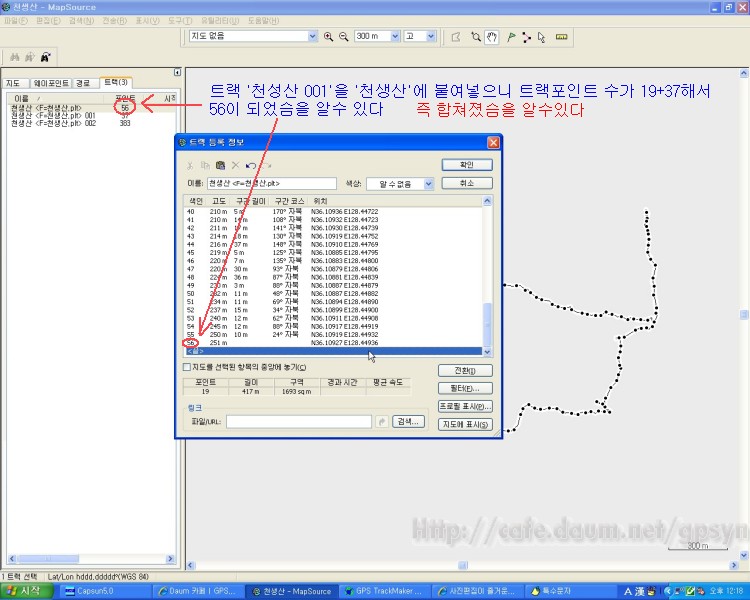Click the 전환(I) invert button
The height and width of the screenshot is (600, 750).
click(x=465, y=371)
